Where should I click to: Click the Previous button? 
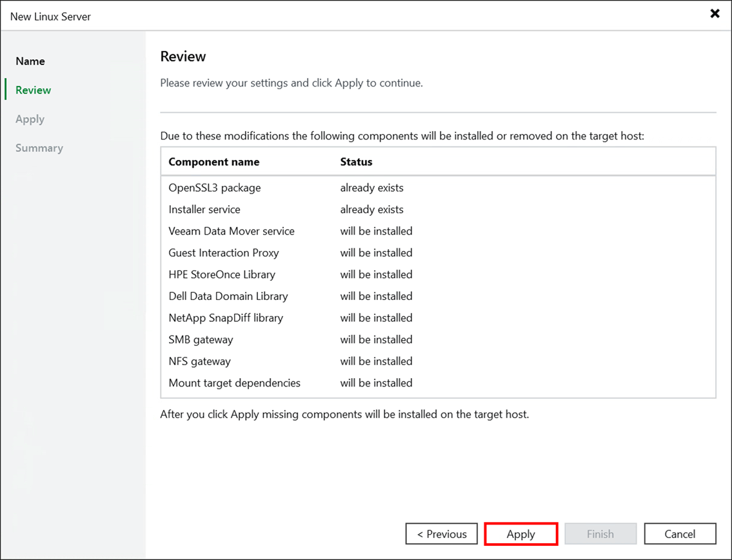click(441, 534)
